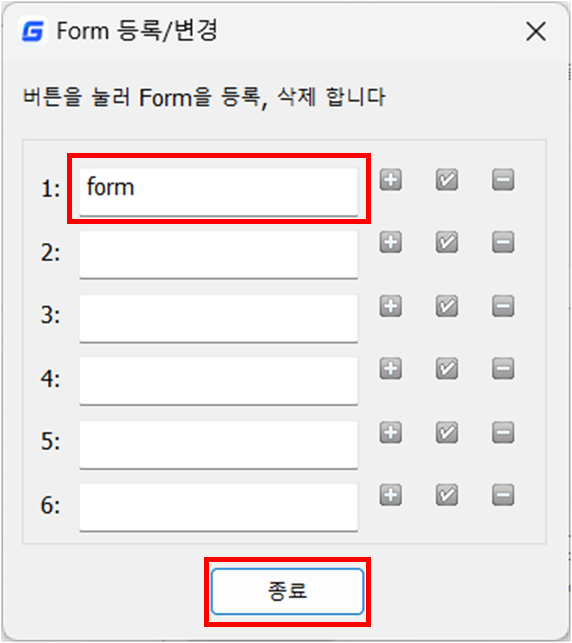Close the Form 등록/변경 dialog
The image size is (572, 643).
[536, 32]
